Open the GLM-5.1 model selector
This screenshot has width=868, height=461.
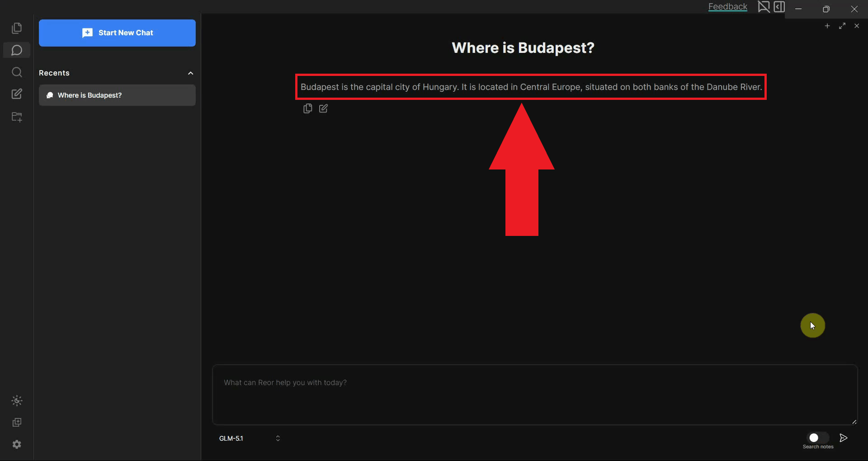pyautogui.click(x=250, y=438)
